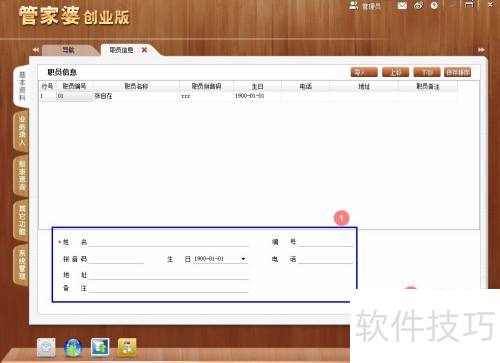Focus the 拼音码 input field

(x=117, y=259)
